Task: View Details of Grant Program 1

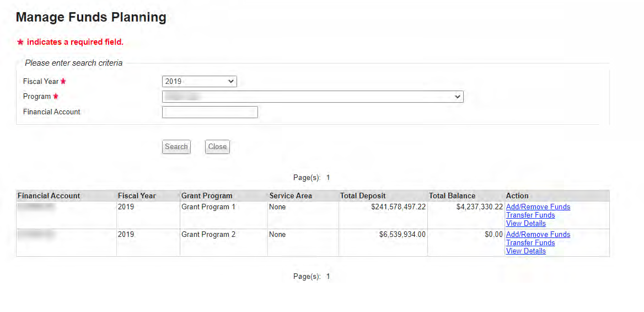Action: 525,224
